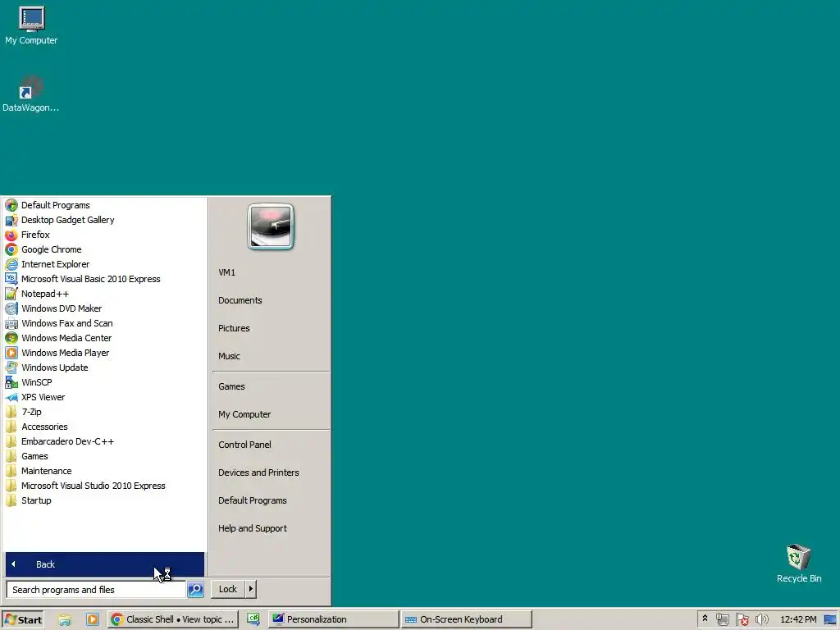Open Internet Explorer icon
The height and width of the screenshot is (630, 840).
click(11, 264)
